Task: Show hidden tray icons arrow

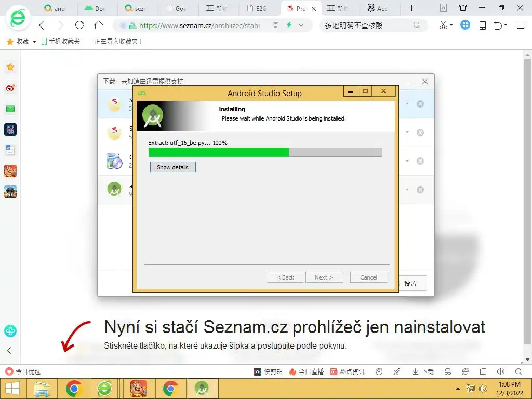Action: click(x=458, y=389)
